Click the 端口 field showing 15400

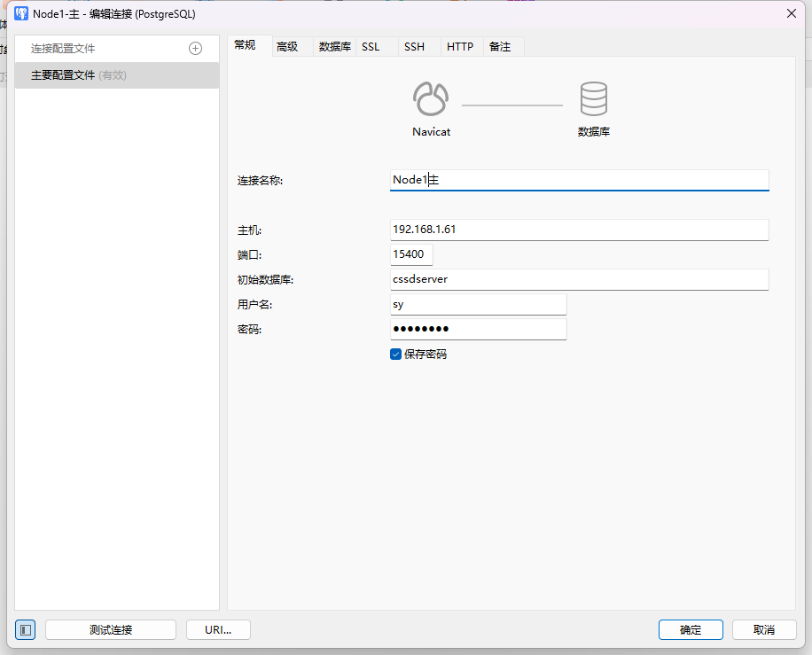411,254
